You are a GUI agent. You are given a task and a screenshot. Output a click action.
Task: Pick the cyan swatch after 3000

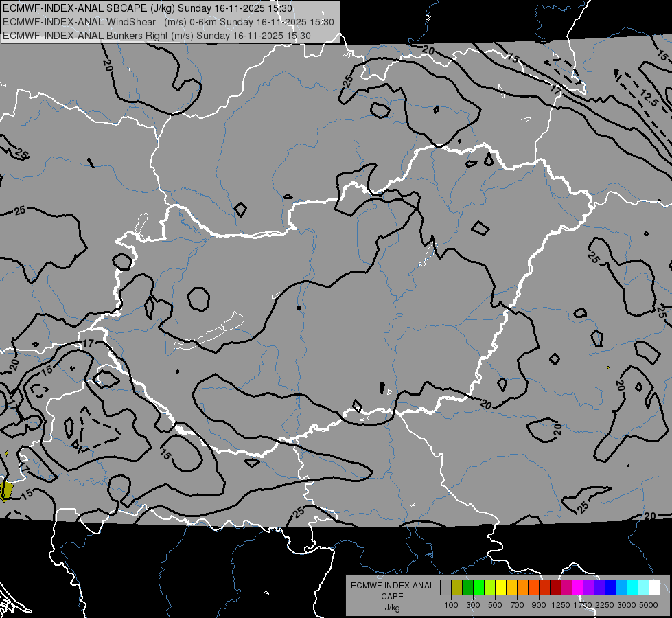pos(633,587)
